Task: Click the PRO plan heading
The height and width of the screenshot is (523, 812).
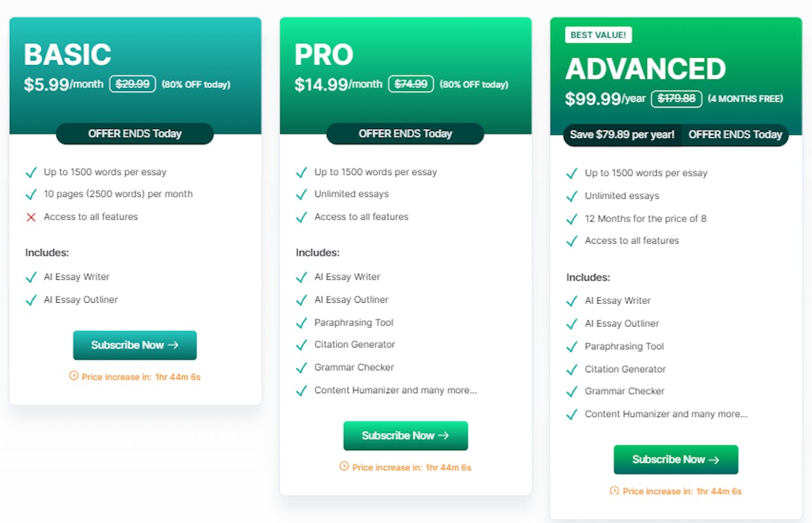Action: tap(324, 55)
